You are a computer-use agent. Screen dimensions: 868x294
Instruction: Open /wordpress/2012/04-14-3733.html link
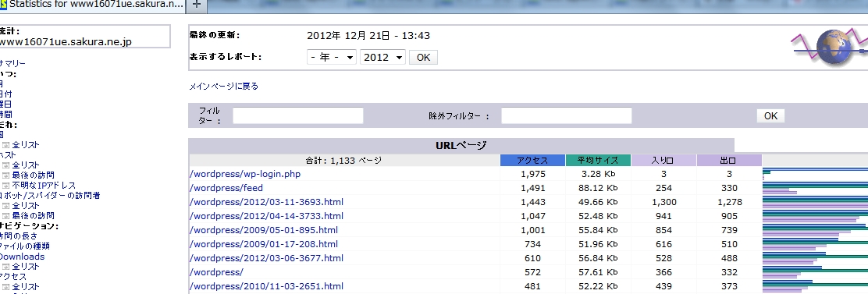(266, 216)
